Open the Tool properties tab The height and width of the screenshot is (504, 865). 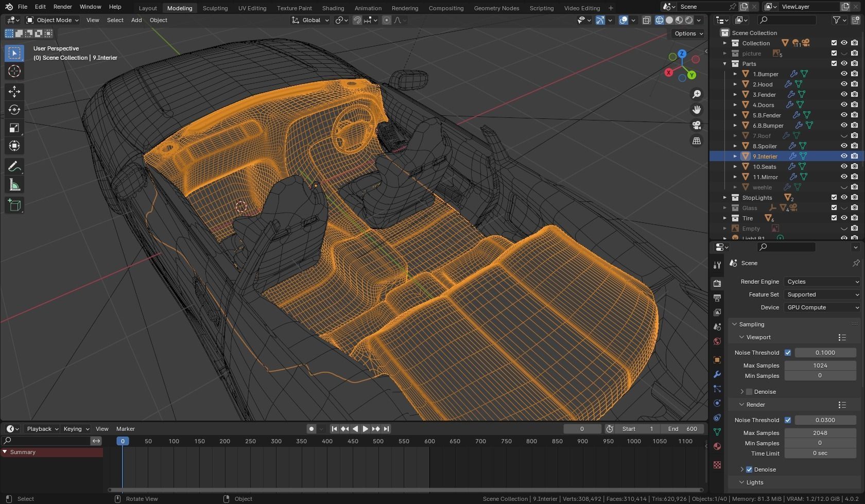(x=717, y=265)
